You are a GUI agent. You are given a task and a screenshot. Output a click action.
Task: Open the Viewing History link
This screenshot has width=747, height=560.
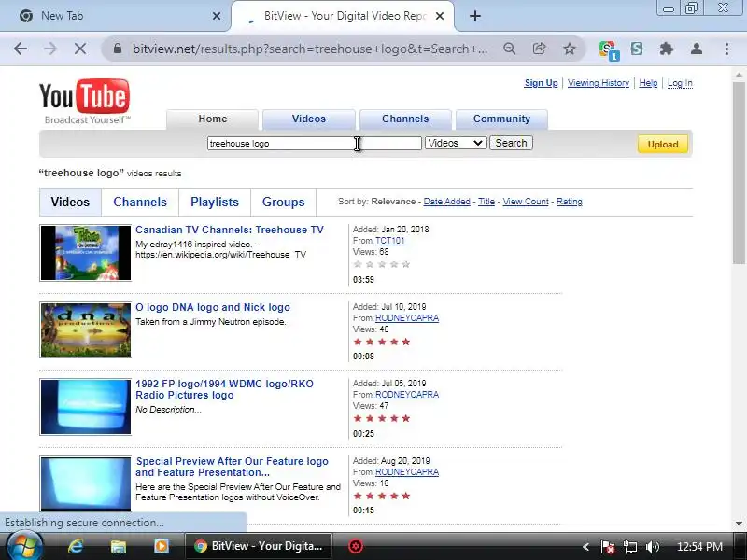pos(599,83)
